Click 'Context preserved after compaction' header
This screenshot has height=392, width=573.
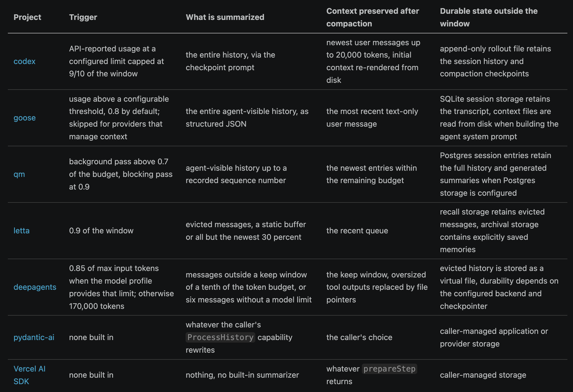373,17
